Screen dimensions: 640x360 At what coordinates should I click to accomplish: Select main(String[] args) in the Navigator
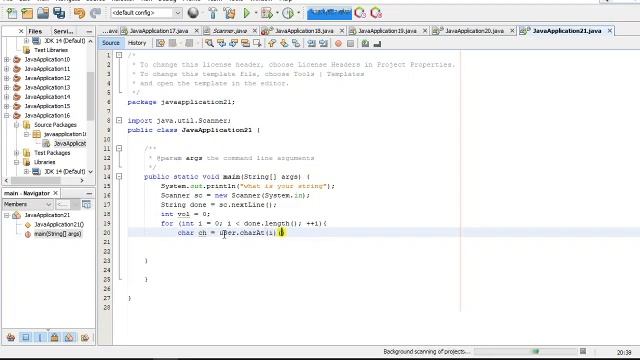[58, 234]
